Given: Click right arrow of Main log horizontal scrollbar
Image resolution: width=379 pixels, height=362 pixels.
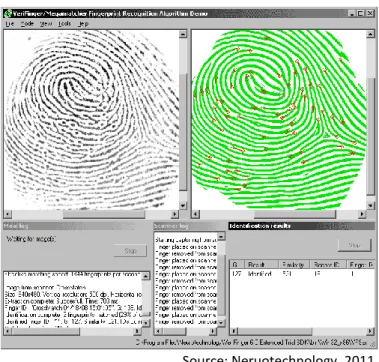Looking at the screenshot, I should tap(137, 331).
